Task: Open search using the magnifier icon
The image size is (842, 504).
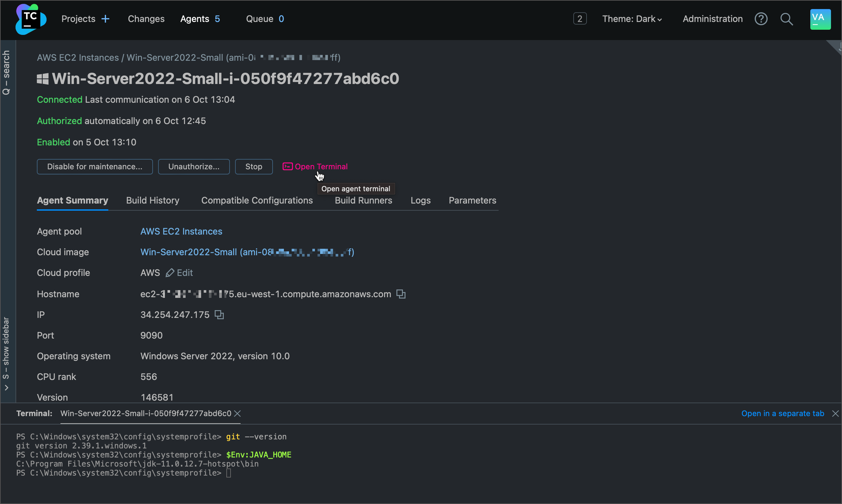Action: [x=786, y=19]
